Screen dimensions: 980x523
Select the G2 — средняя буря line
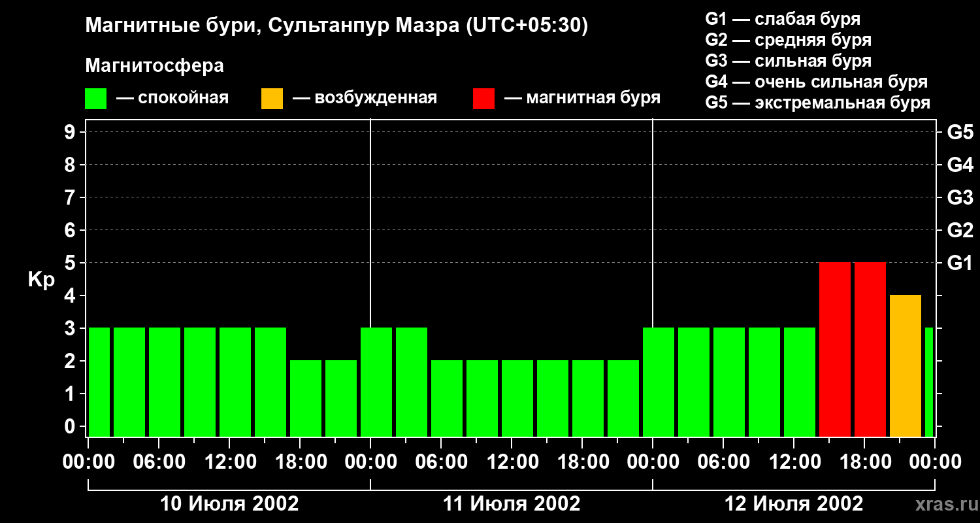[788, 40]
